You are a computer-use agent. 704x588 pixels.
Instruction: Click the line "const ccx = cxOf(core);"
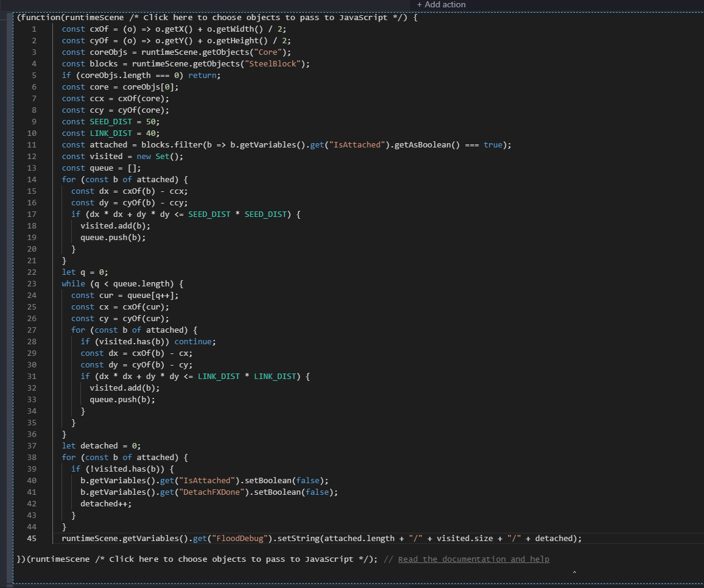(115, 99)
